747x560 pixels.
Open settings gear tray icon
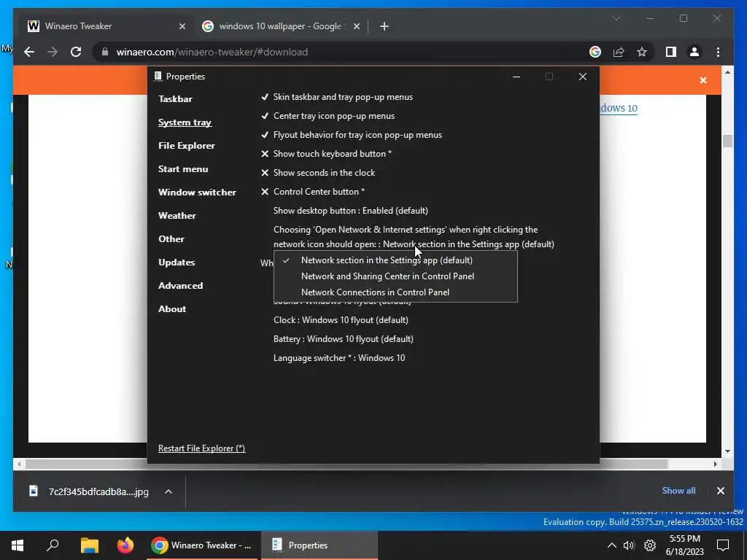click(650, 545)
